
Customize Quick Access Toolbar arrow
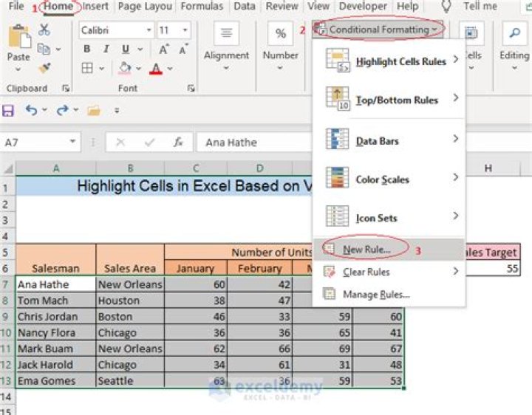click(117, 111)
